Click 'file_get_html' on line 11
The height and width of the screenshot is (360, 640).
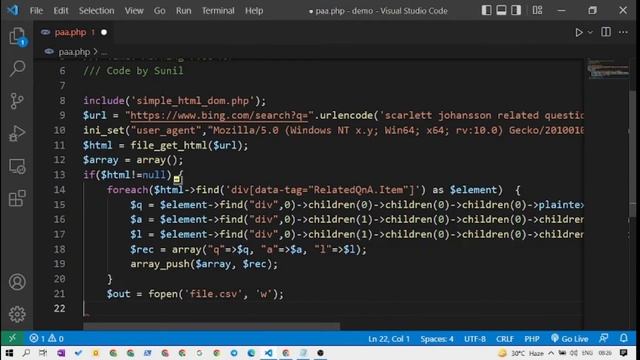[x=169, y=145]
